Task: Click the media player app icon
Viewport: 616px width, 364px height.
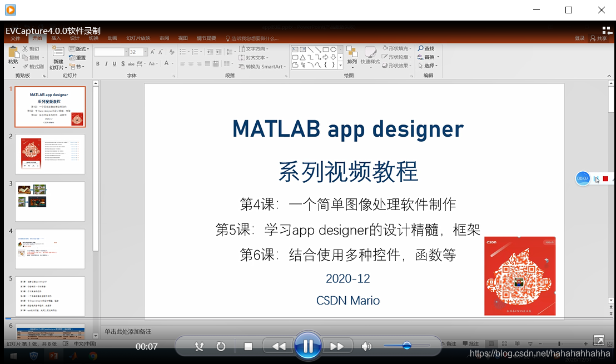Action: pyautogui.click(x=11, y=10)
